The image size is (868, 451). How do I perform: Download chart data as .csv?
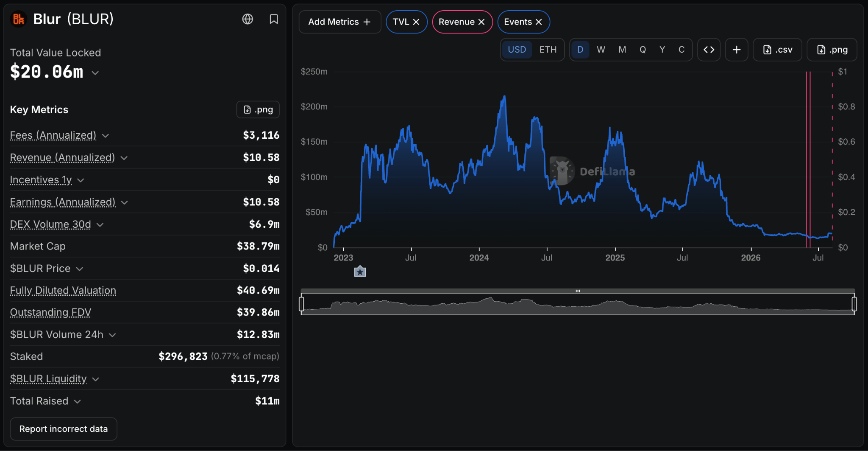(x=777, y=50)
